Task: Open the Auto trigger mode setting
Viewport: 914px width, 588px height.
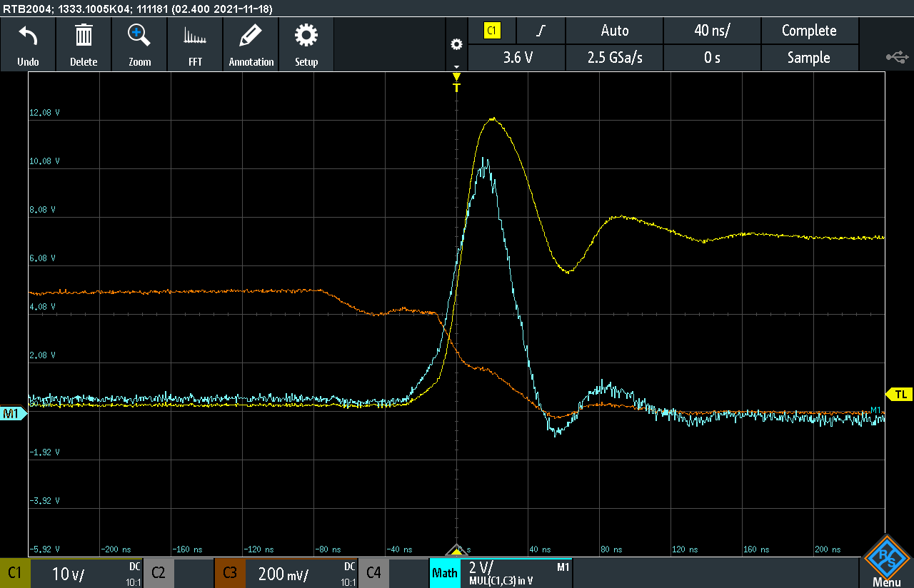Action: (615, 31)
